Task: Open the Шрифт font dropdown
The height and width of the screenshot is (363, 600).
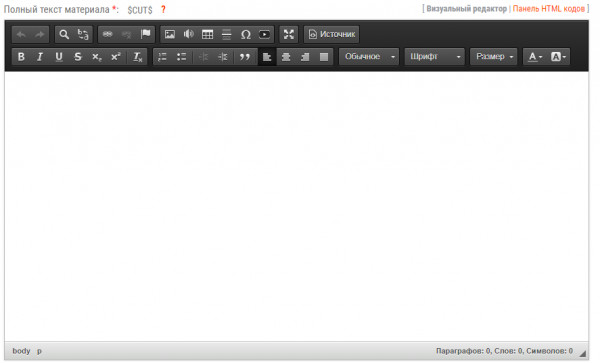Action: click(435, 57)
